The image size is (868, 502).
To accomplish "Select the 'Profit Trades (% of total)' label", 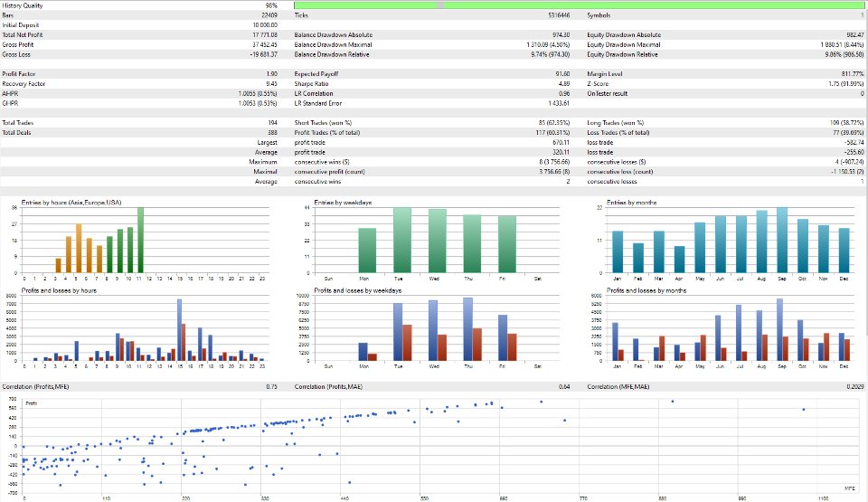I will 326,133.
